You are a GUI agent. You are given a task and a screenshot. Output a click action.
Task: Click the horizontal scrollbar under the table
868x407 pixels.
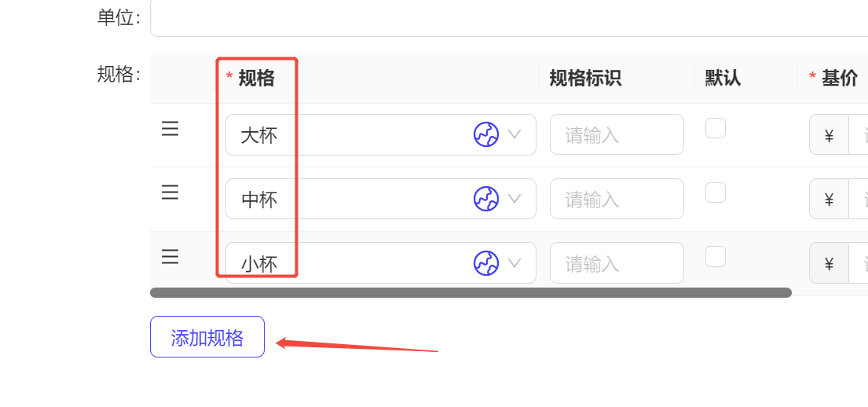tap(471, 292)
